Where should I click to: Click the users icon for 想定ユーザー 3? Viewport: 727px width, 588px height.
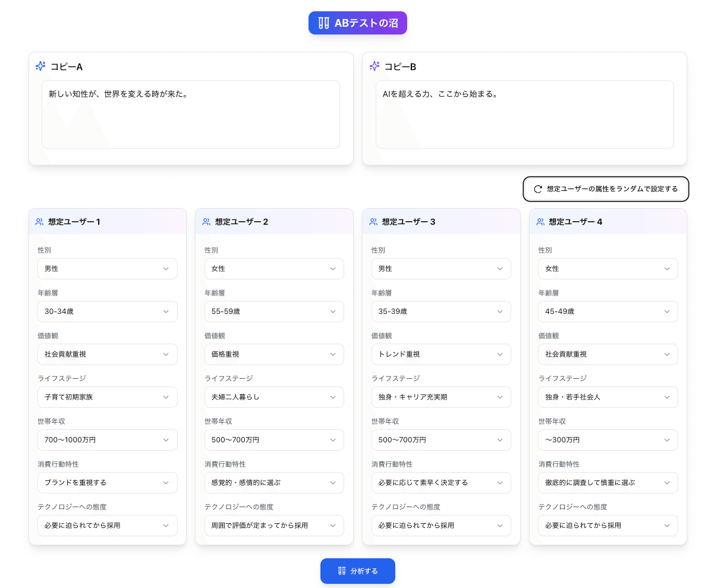(x=373, y=222)
